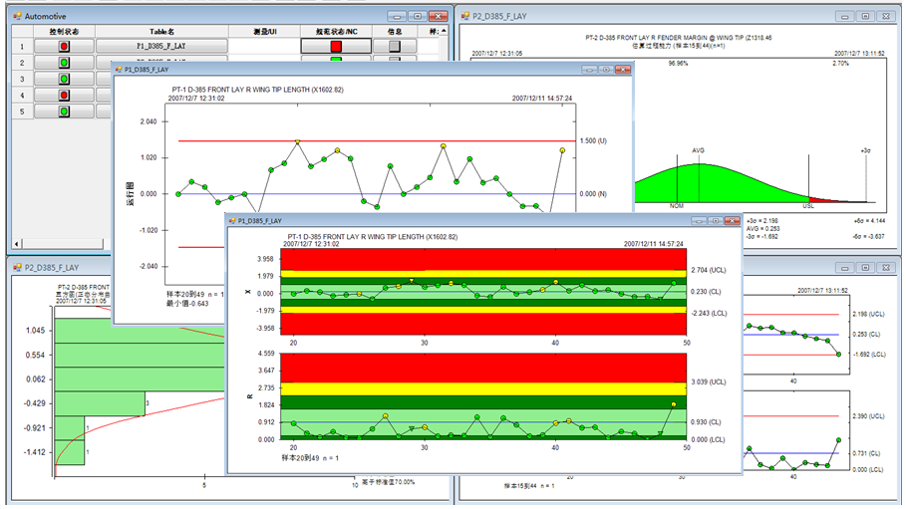The image size is (906, 509).
Task: Click the green control-status light in row 2
Action: [64, 62]
